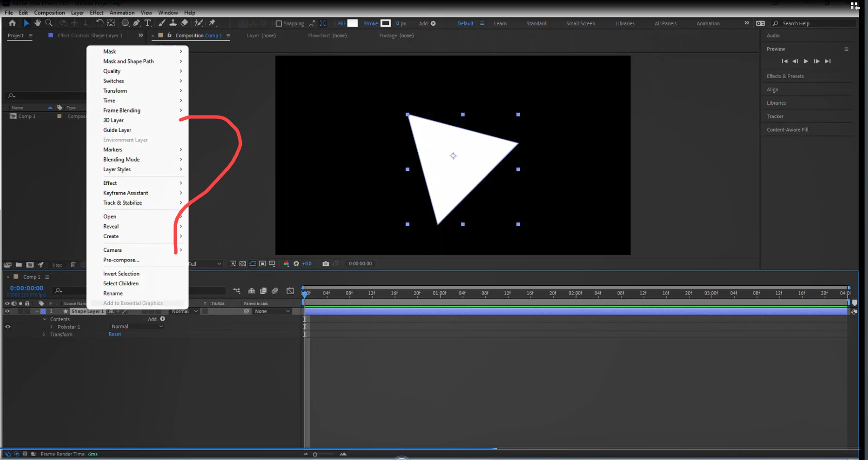Open resolution dropdown showing Full
The height and width of the screenshot is (460, 868).
(x=204, y=263)
